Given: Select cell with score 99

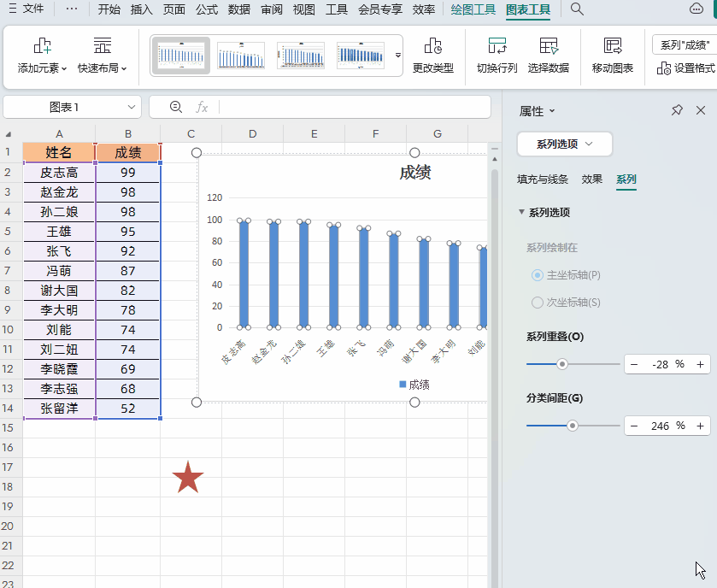Looking at the screenshot, I should tap(128, 173).
